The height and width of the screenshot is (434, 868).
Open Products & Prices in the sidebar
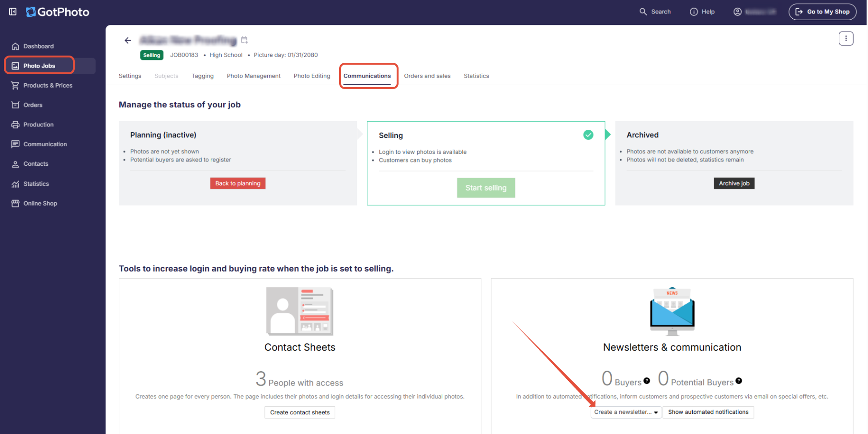click(48, 86)
